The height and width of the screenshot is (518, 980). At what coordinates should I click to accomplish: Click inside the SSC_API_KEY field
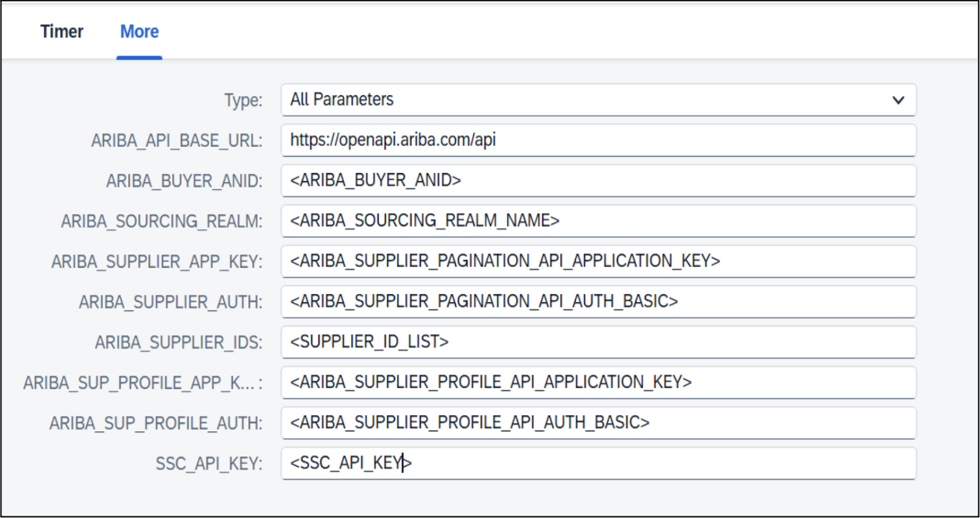[x=598, y=464]
